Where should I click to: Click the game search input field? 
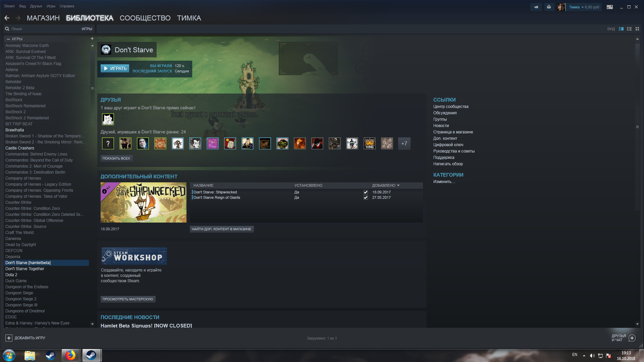point(44,29)
